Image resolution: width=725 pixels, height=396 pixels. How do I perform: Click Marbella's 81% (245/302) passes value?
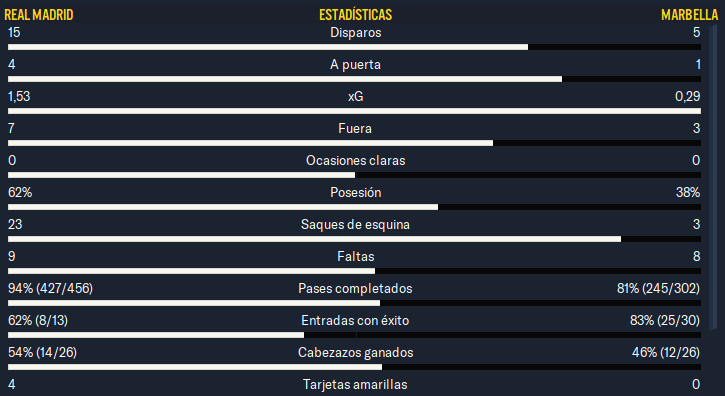658,289
